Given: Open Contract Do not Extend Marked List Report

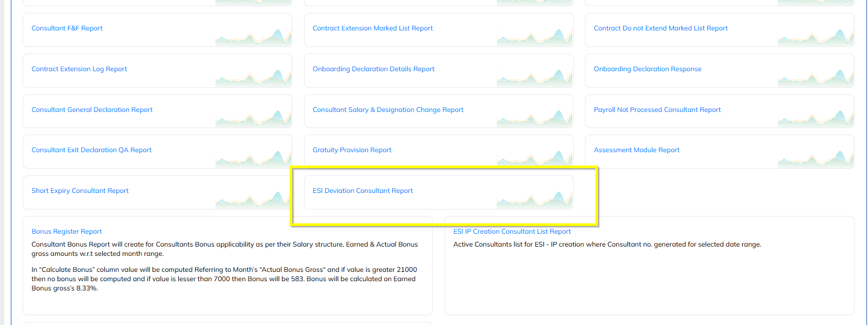Looking at the screenshot, I should point(660,28).
